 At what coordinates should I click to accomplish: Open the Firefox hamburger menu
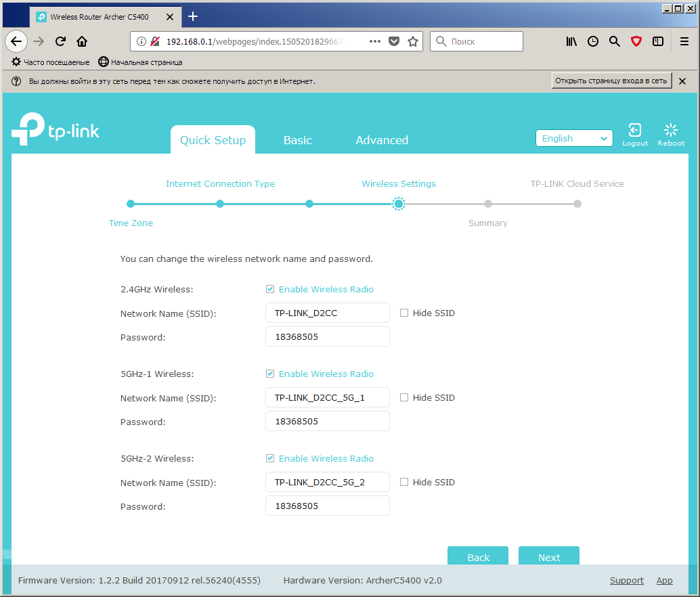pos(684,41)
